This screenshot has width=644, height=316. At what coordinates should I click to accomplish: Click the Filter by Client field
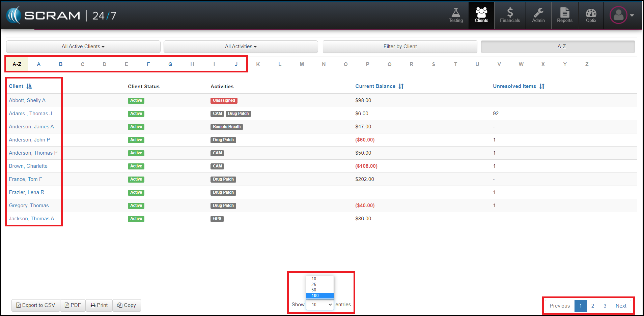click(x=400, y=46)
